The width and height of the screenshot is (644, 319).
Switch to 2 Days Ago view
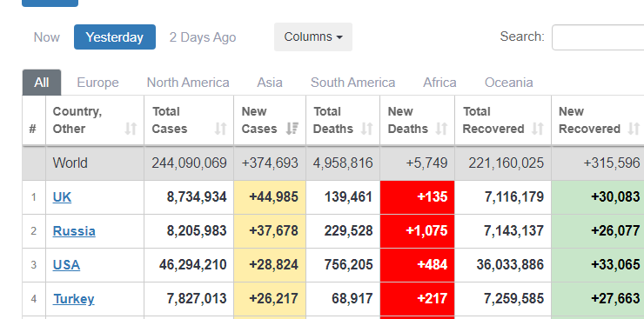tap(203, 37)
